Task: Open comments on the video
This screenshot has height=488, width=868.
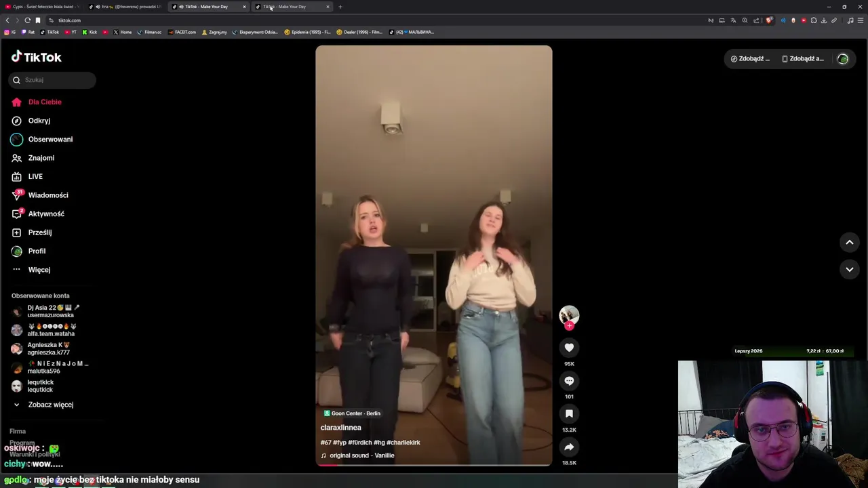Action: [x=569, y=381]
